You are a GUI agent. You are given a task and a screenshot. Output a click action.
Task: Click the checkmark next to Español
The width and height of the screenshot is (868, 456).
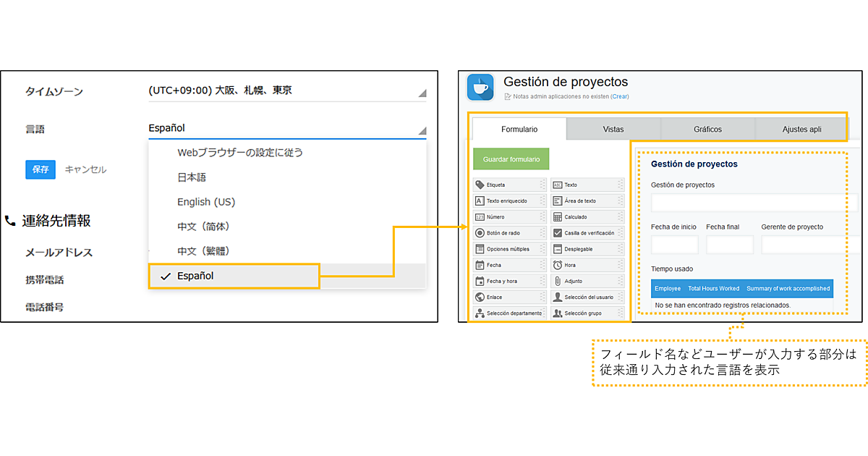tap(166, 276)
